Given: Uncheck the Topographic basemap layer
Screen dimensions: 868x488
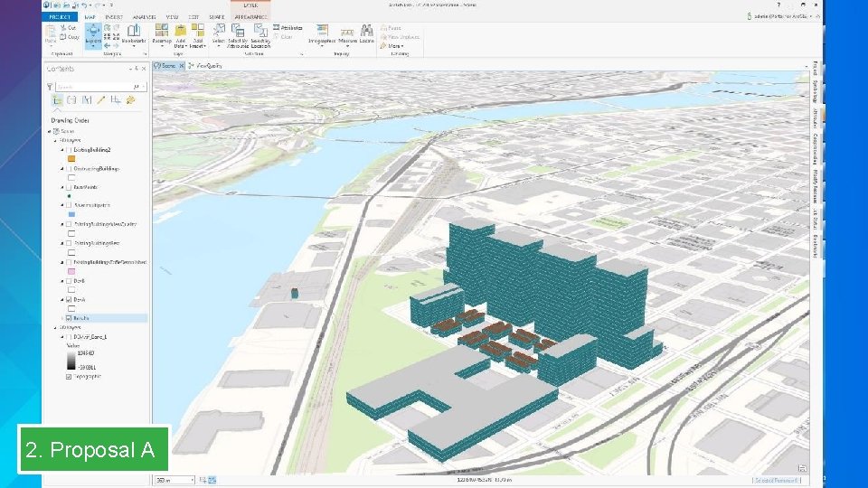Looking at the screenshot, I should 69,377.
